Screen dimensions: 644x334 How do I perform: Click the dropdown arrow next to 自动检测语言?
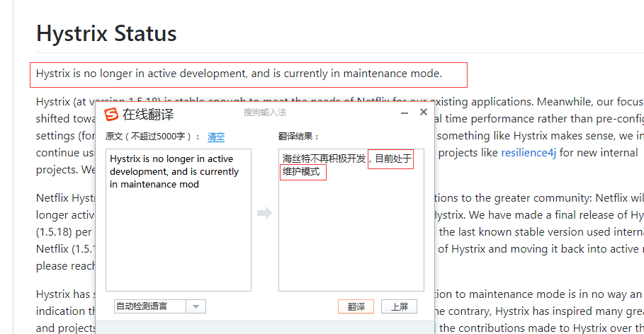[196, 306]
